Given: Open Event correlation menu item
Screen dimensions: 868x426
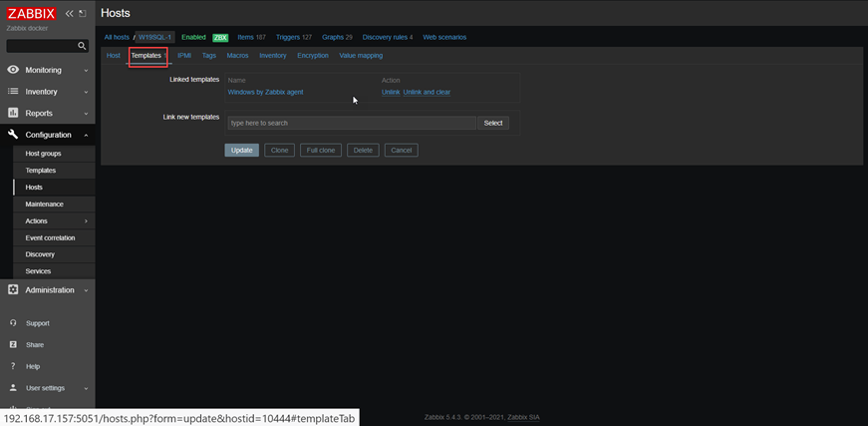Looking at the screenshot, I should (51, 237).
